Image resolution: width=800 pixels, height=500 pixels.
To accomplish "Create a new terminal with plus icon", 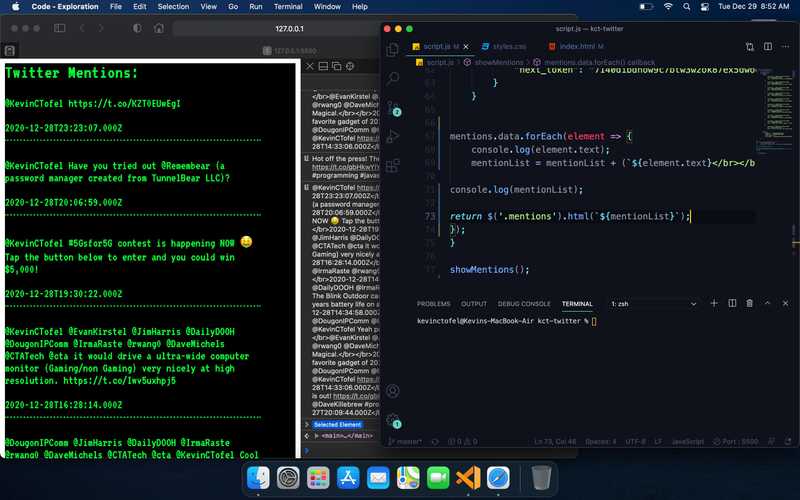I will click(714, 303).
